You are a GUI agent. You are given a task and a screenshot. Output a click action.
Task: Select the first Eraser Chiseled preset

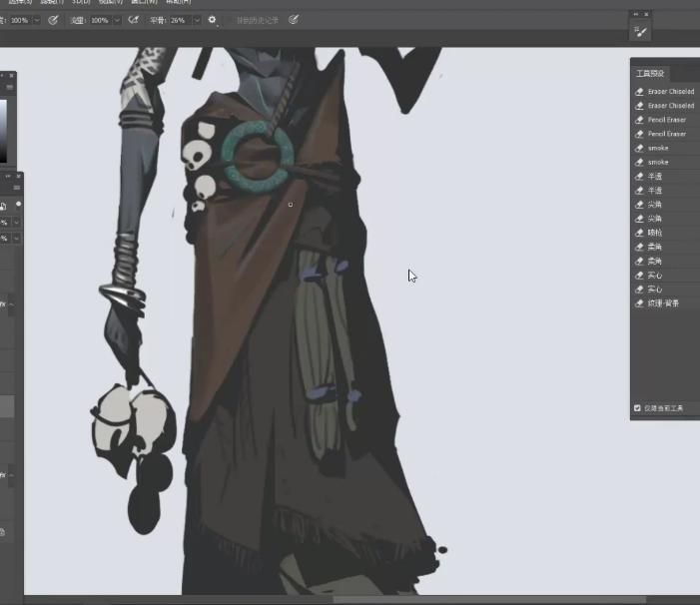click(x=665, y=92)
